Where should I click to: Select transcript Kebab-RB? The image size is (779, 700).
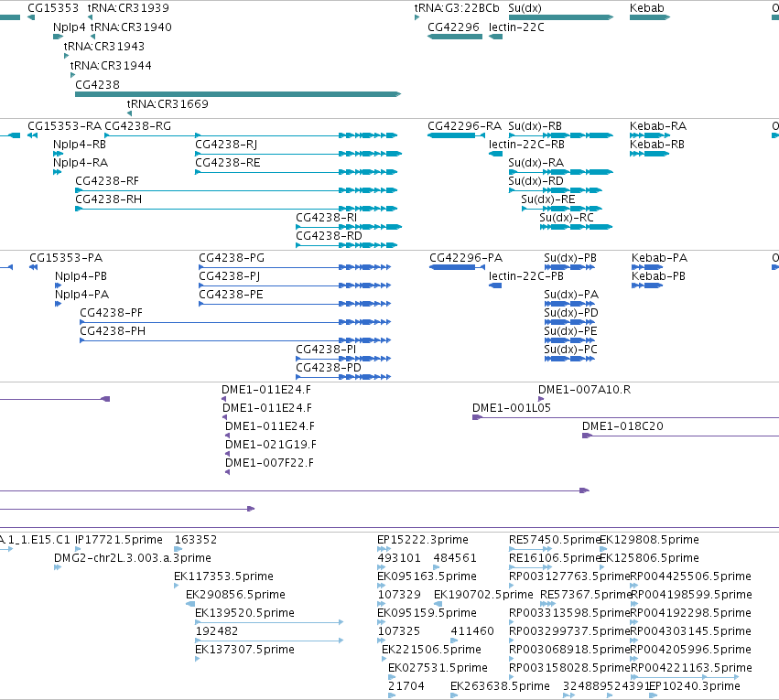[x=657, y=145]
